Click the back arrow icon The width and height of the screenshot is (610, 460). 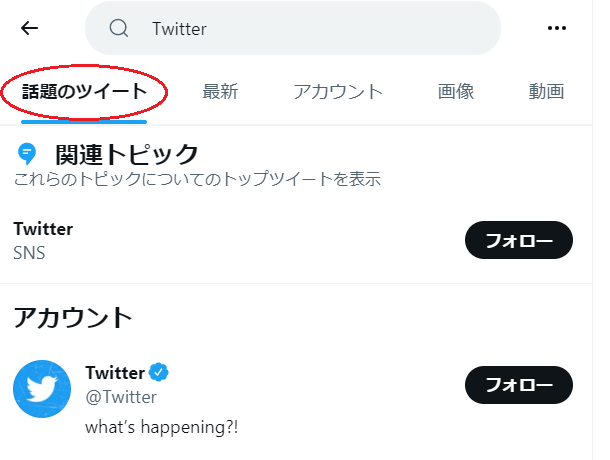coord(30,28)
